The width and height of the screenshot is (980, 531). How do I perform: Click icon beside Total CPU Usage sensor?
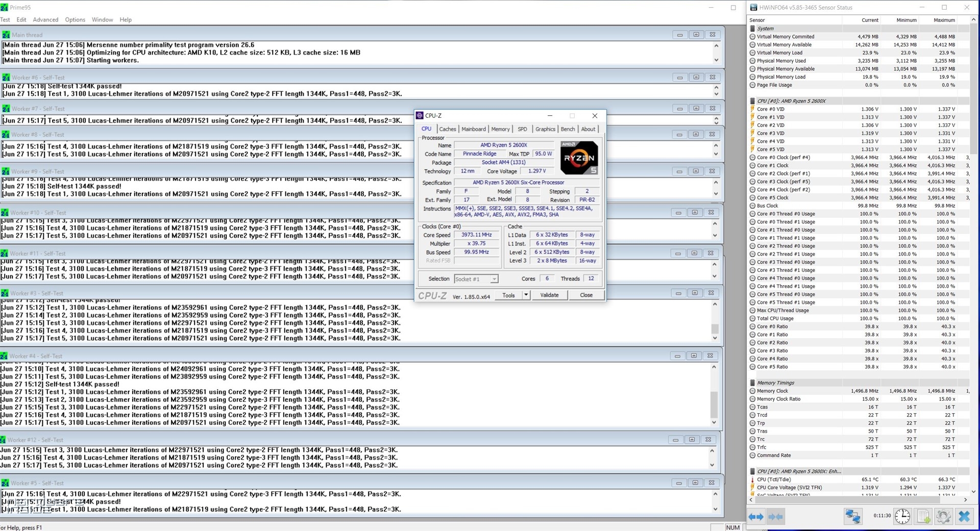752,318
